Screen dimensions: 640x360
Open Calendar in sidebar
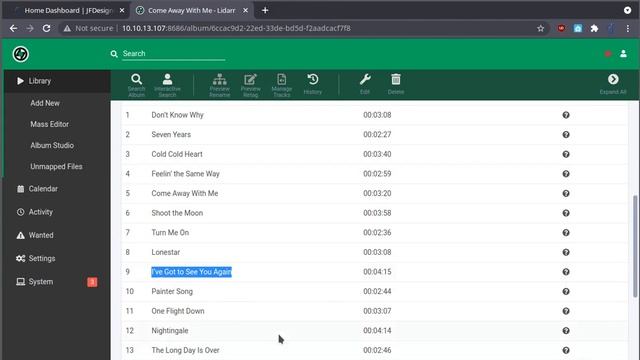click(x=43, y=189)
